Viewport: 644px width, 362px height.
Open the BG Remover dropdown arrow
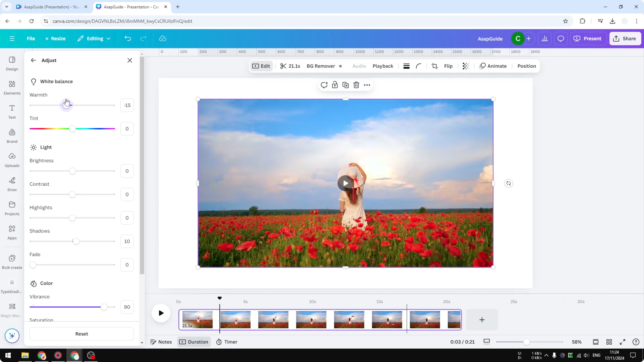click(x=341, y=66)
